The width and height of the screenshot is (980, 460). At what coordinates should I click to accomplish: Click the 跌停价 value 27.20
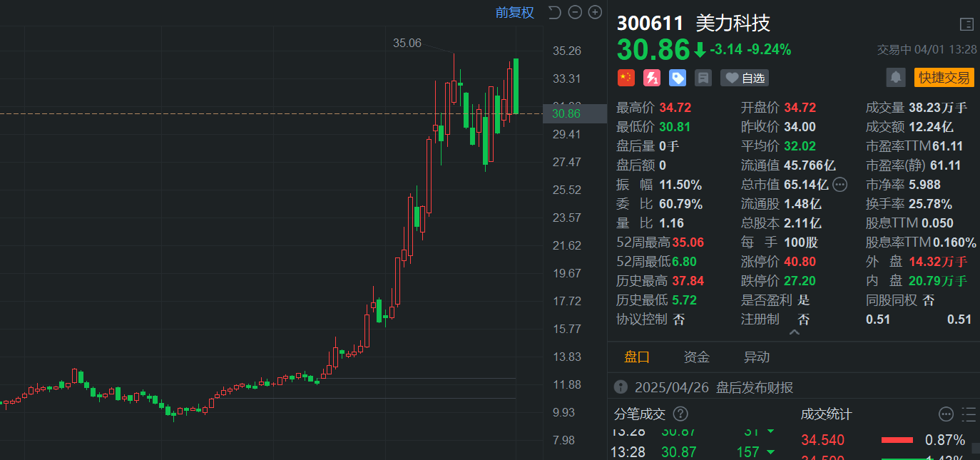point(800,281)
